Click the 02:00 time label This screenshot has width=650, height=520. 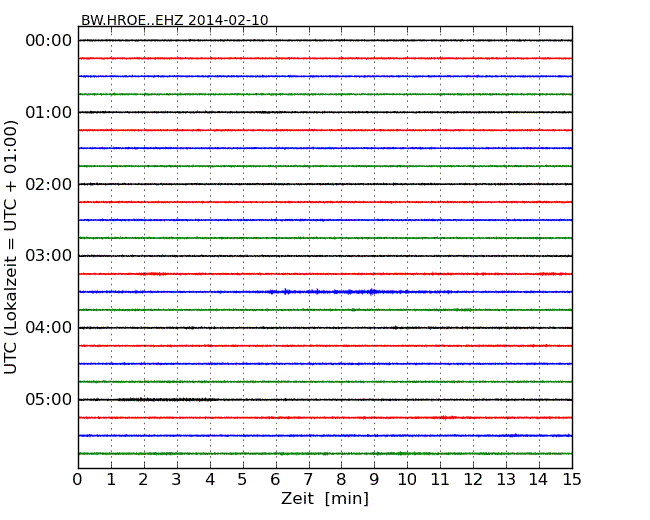click(x=49, y=184)
